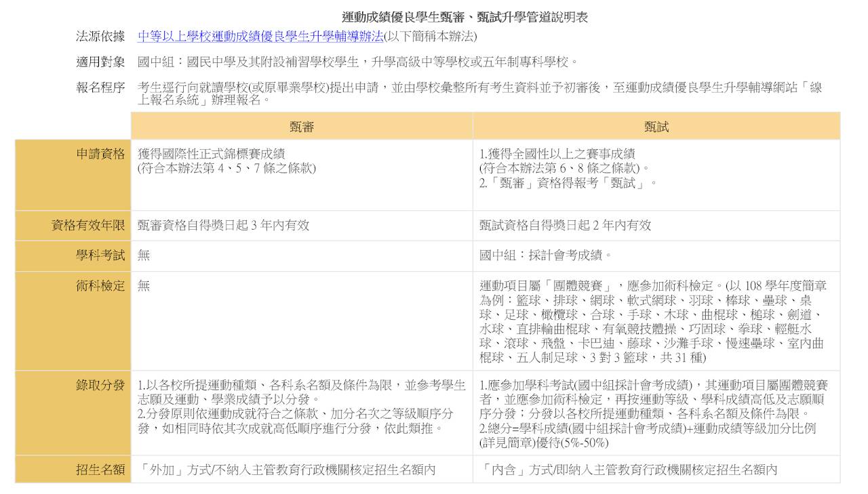This screenshot has height=494, width=868.
Task: Click the 無 cell in 術科檢定 row
Action: coord(302,321)
